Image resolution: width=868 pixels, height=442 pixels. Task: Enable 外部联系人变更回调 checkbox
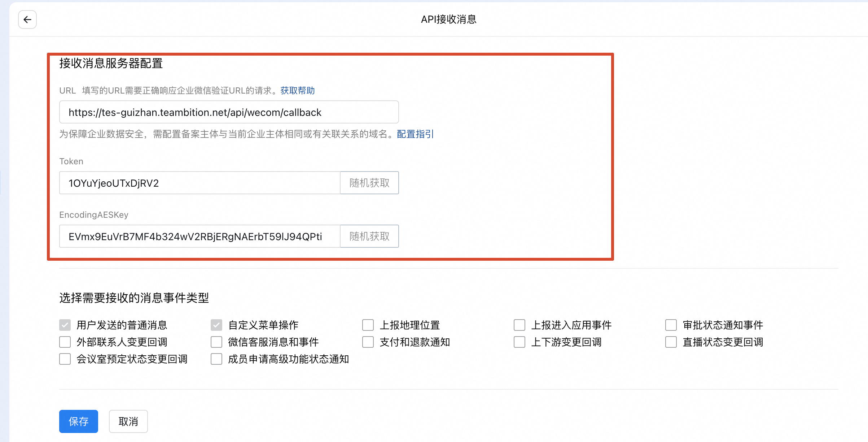[x=65, y=342]
